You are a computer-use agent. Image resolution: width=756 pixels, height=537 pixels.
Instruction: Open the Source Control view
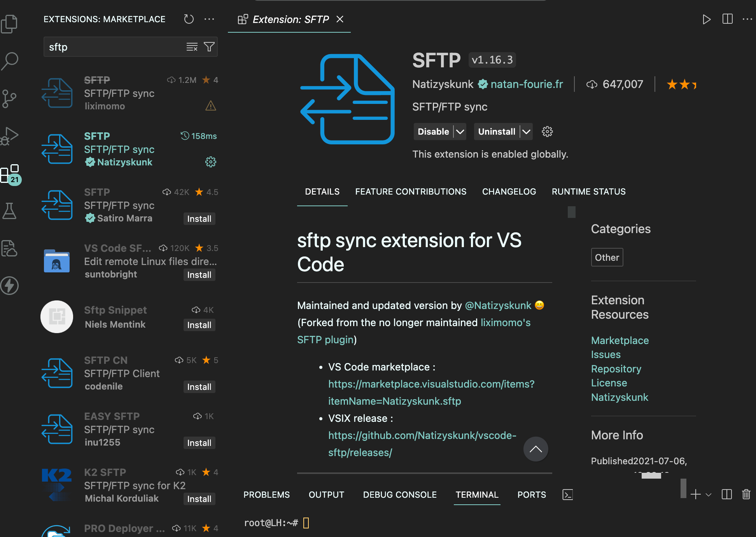(x=10, y=98)
